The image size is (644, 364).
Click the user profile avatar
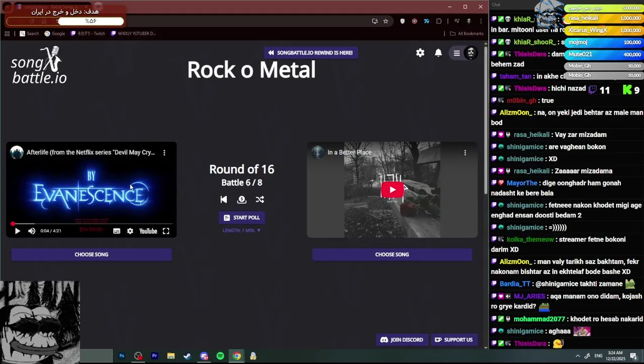471,53
